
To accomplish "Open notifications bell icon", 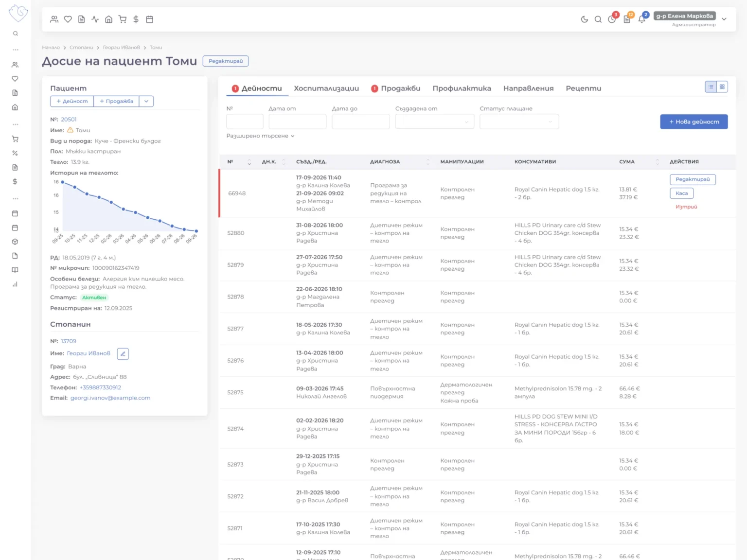I will 642,19.
